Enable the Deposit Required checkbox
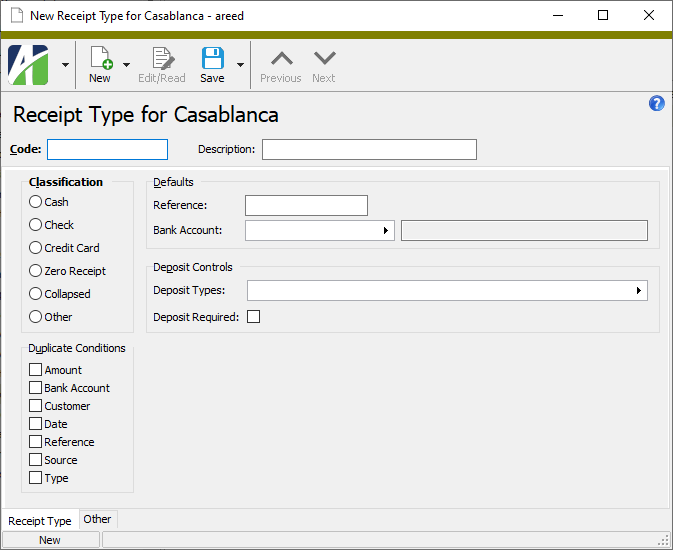This screenshot has width=673, height=550. (254, 317)
